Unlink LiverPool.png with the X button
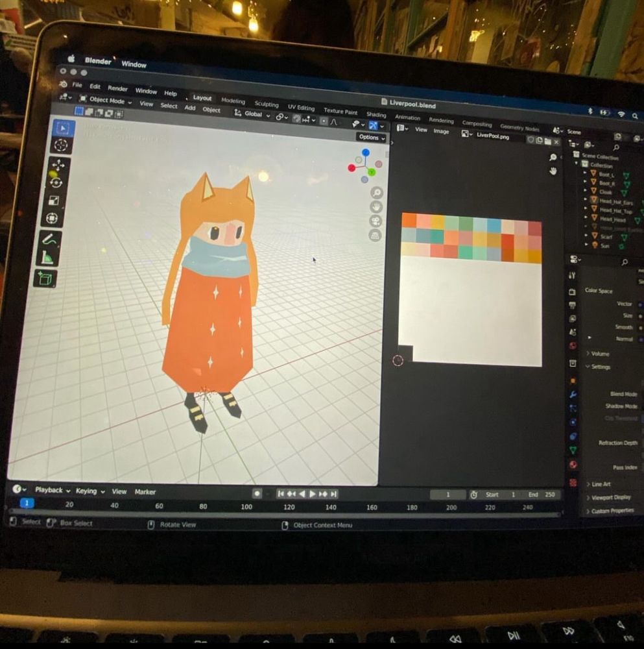Viewport: 644px width, 649px height. [x=556, y=142]
